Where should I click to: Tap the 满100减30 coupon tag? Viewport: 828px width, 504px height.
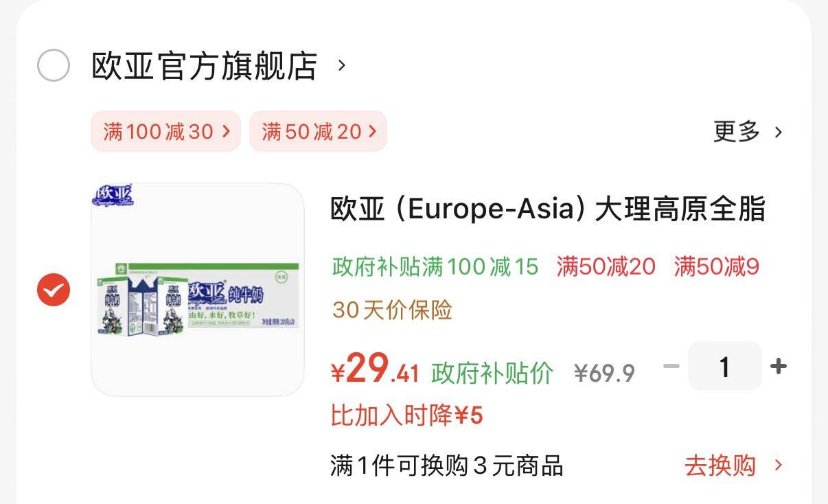point(165,131)
